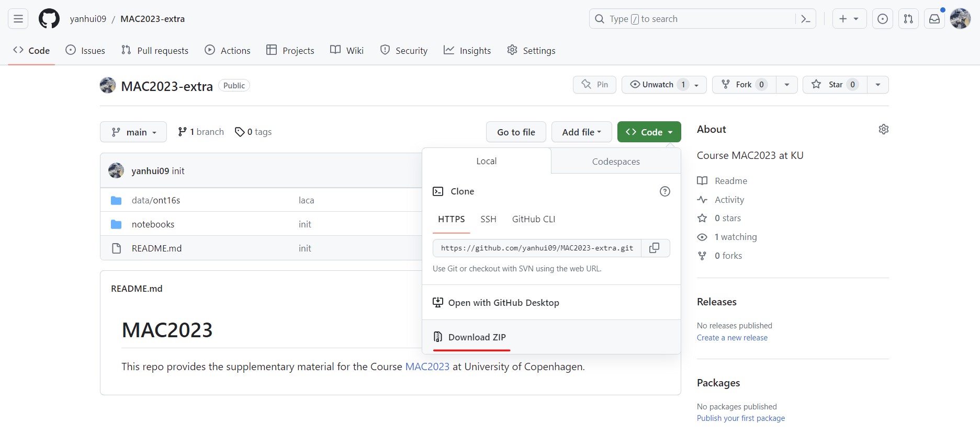The width and height of the screenshot is (980, 435).
Task: Expand the star lists dropdown
Action: (878, 85)
